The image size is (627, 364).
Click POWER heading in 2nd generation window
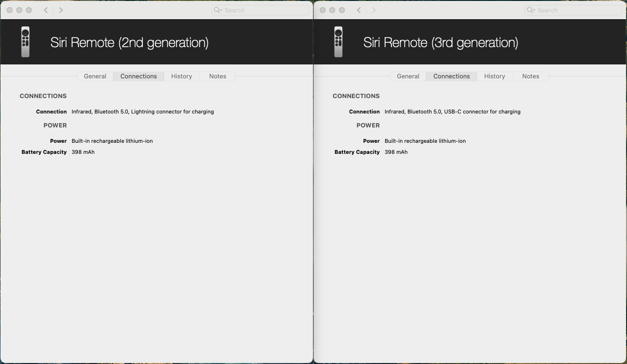coord(55,126)
